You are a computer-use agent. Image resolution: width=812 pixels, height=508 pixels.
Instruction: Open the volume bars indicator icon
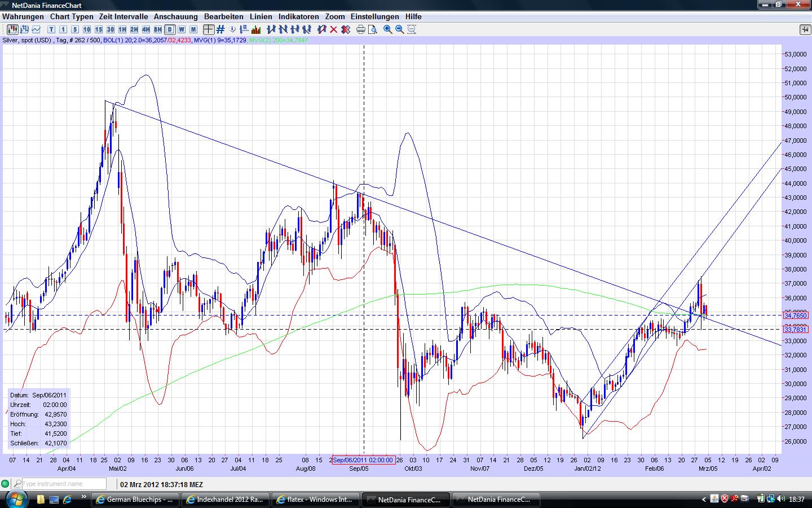[256, 29]
